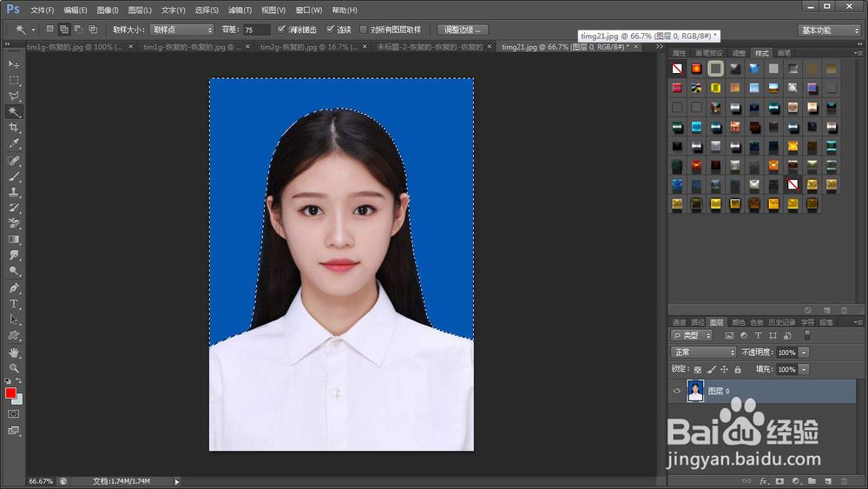Open the 正常 blend mode dropdown

[x=703, y=353]
